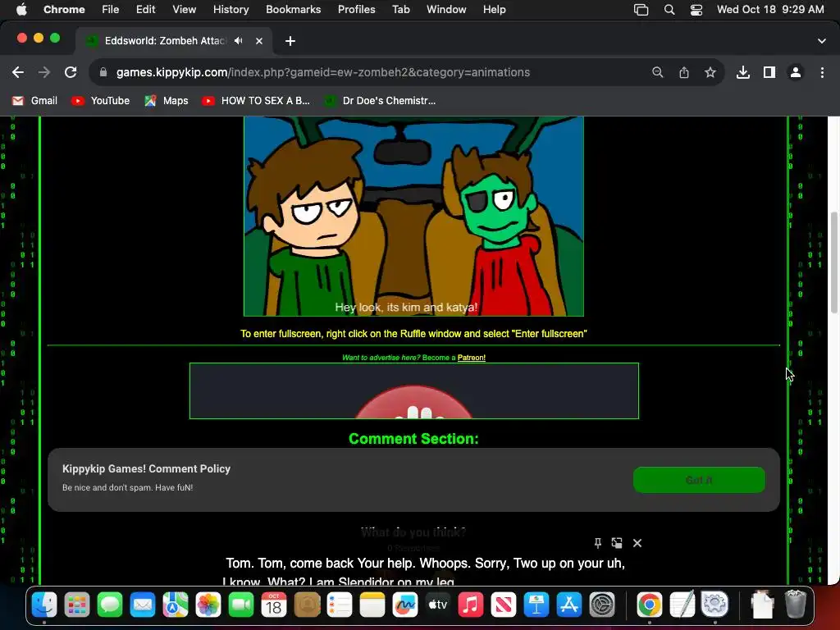Open Calendar from the dock
Image resolution: width=840 pixels, height=630 pixels.
click(x=274, y=605)
